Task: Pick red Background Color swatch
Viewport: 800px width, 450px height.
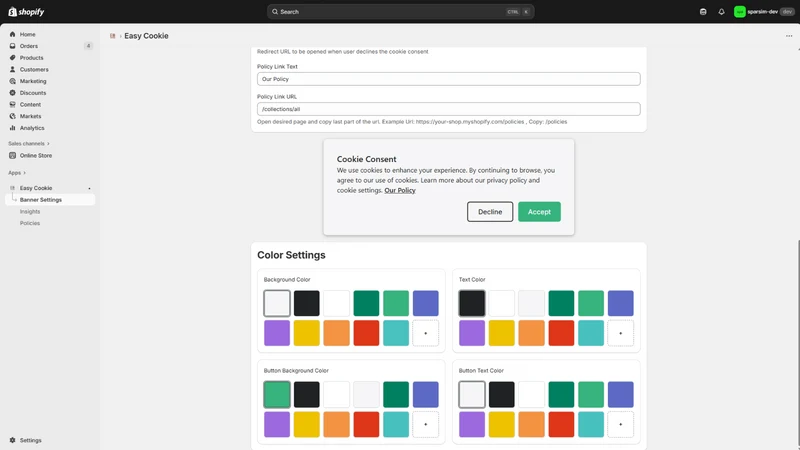Action: click(366, 333)
